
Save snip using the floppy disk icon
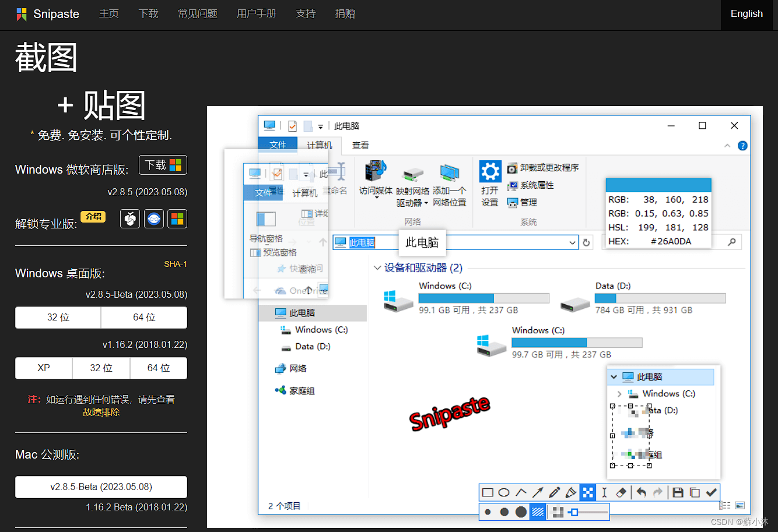pos(678,492)
